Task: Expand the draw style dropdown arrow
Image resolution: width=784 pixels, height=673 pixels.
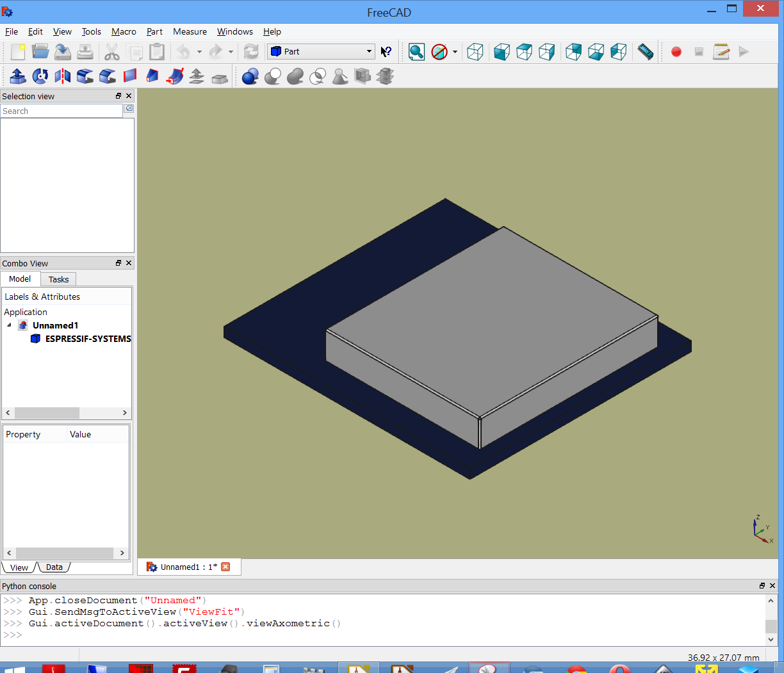Action: click(455, 52)
